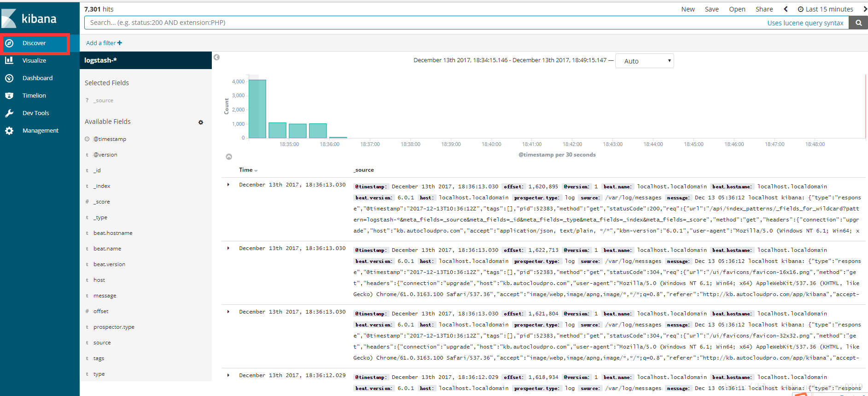Click Time column header text
This screenshot has width=868, height=396.
246,170
